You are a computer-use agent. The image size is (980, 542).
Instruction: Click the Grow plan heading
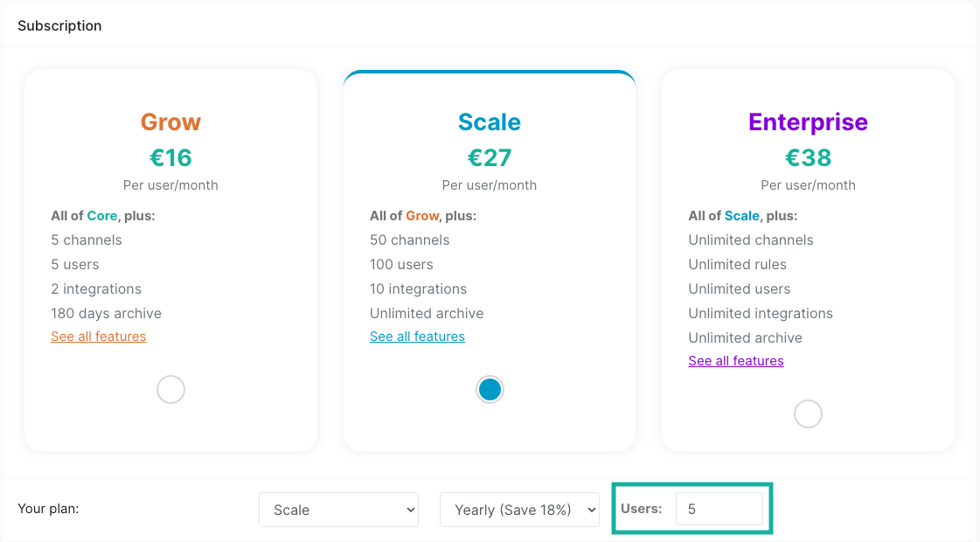pos(170,122)
